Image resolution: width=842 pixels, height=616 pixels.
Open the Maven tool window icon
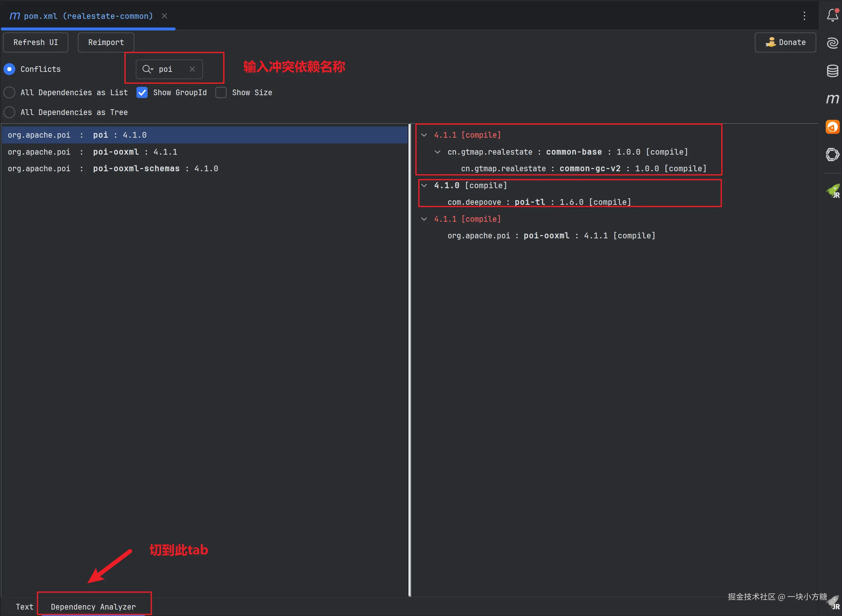(832, 99)
